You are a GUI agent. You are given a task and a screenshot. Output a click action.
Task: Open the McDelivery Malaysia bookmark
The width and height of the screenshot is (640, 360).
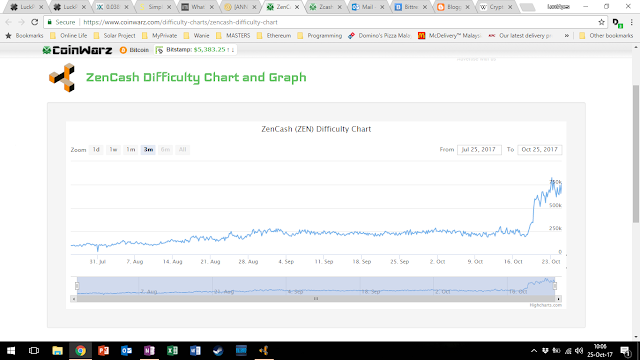[450, 36]
